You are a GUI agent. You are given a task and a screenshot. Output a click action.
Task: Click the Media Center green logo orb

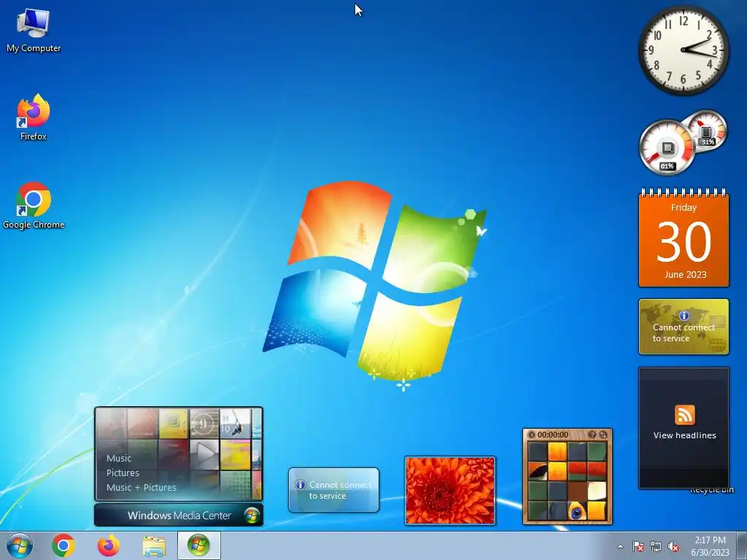click(x=252, y=516)
